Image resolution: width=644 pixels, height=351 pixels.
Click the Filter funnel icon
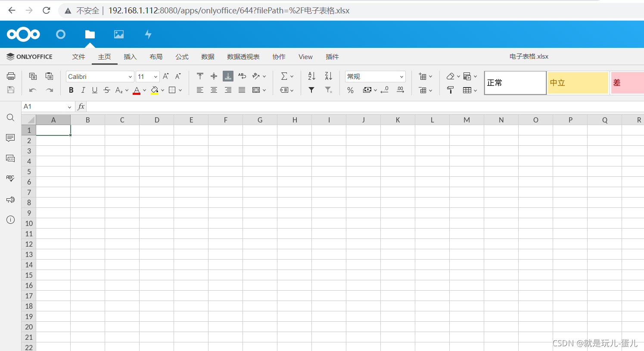coord(311,90)
